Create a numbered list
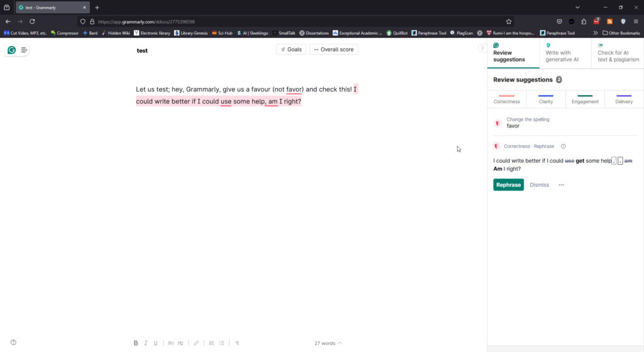This screenshot has height=352, width=644. pos(211,343)
